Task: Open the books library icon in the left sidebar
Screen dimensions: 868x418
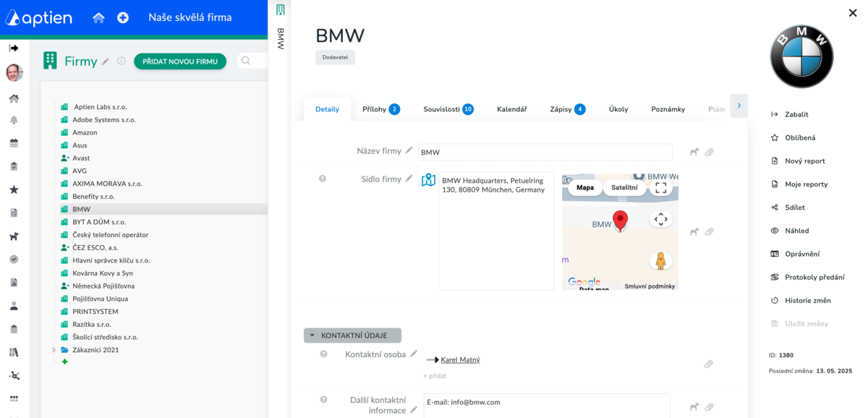Action: coord(14,352)
